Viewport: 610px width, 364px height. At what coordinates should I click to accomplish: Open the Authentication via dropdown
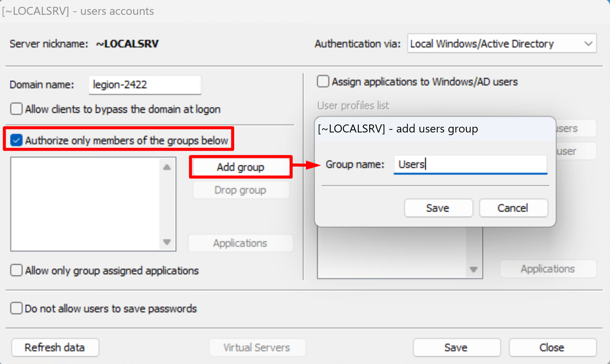(x=501, y=44)
